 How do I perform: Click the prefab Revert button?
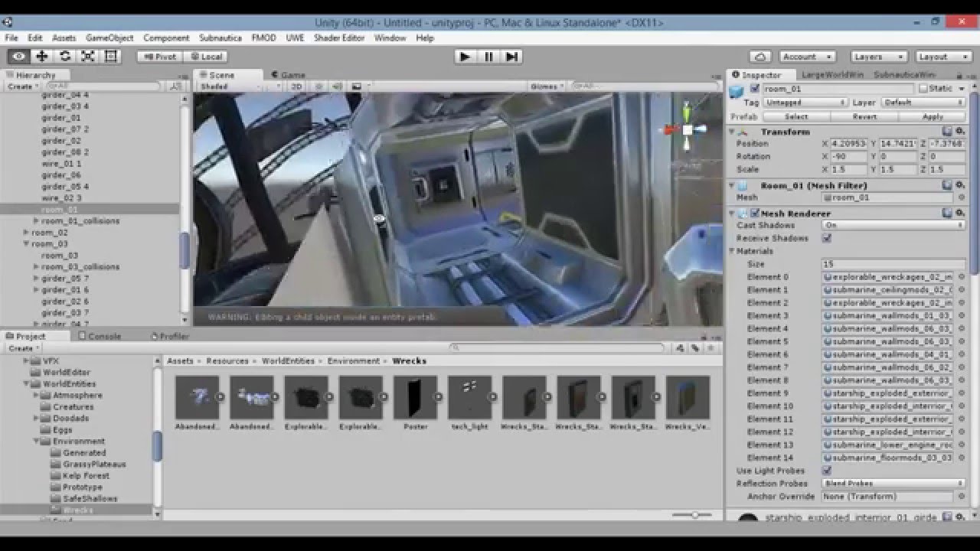[x=864, y=117]
